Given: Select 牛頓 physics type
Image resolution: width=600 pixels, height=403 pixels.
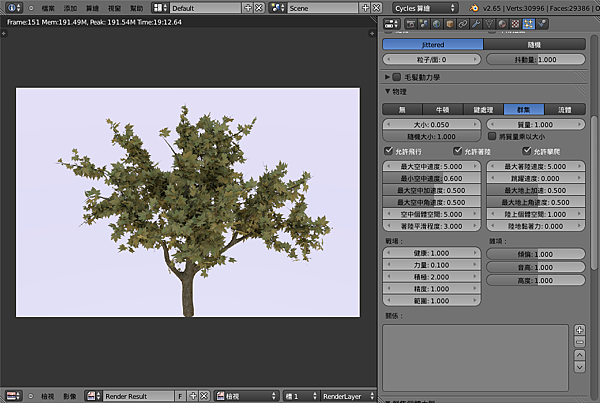Looking at the screenshot, I should click(443, 109).
